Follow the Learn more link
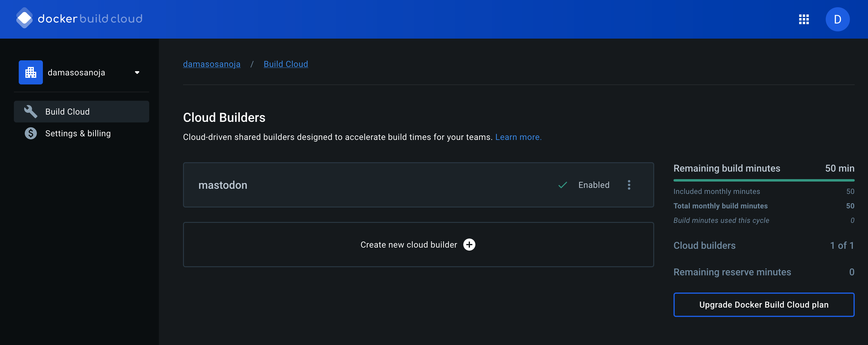The height and width of the screenshot is (345, 868). click(x=518, y=137)
